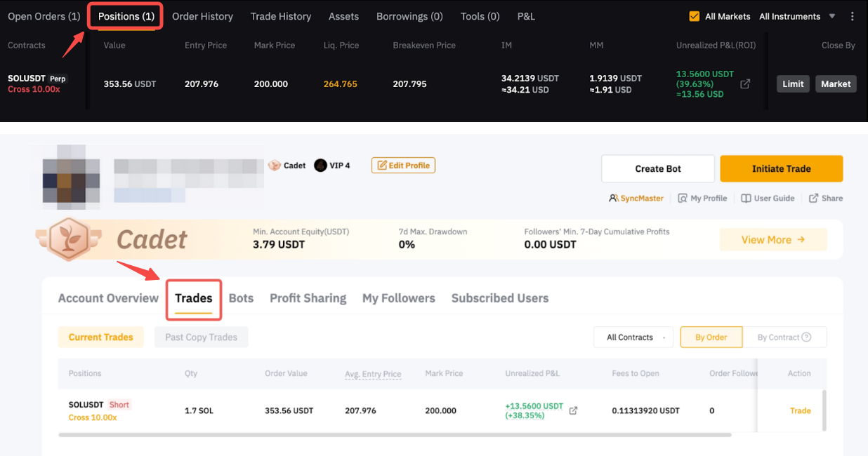Screen dimensions: 868x456
Task: Switch to Order History tab
Action: [x=202, y=16]
